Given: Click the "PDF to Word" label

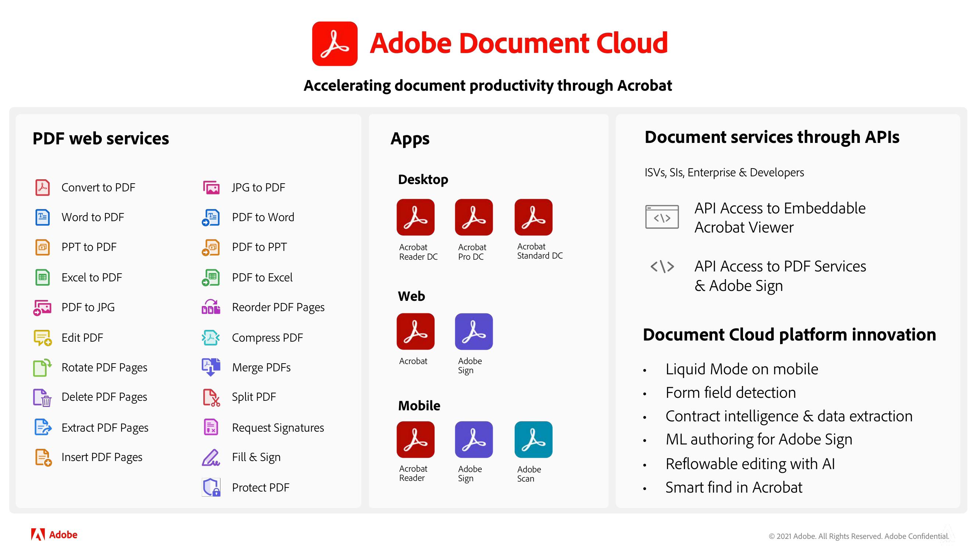Looking at the screenshot, I should 263,217.
